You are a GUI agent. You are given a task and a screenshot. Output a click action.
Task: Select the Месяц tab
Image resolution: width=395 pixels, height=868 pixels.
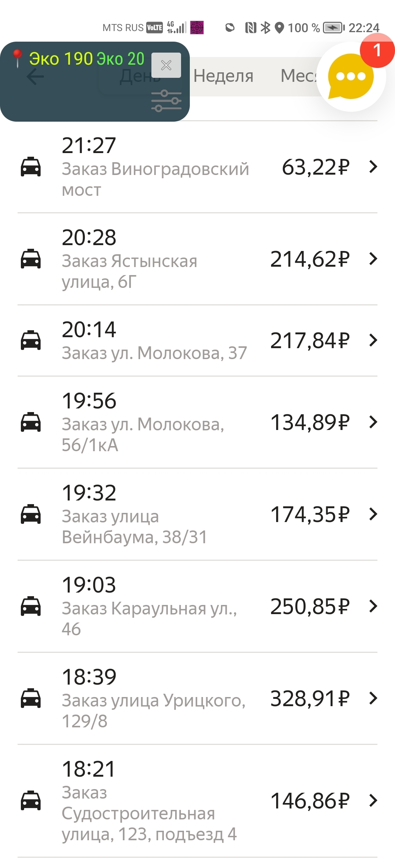pyautogui.click(x=298, y=76)
